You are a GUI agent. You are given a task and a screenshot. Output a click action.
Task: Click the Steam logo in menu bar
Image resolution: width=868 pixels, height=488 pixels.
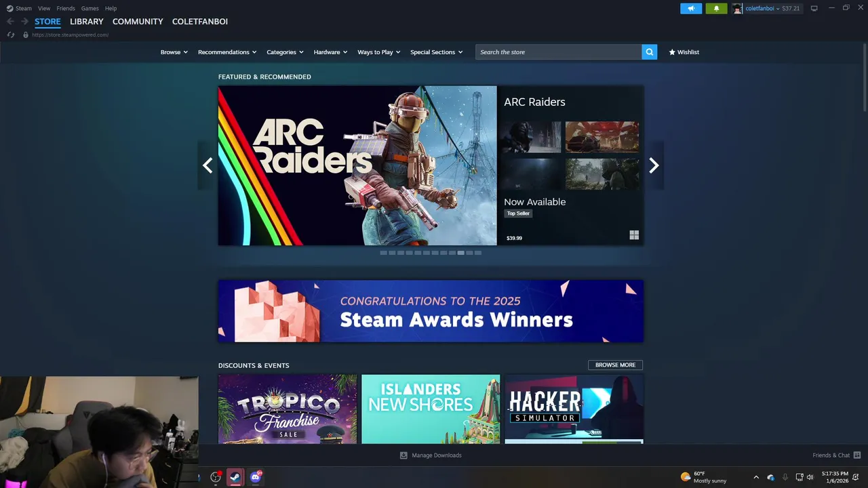9,8
